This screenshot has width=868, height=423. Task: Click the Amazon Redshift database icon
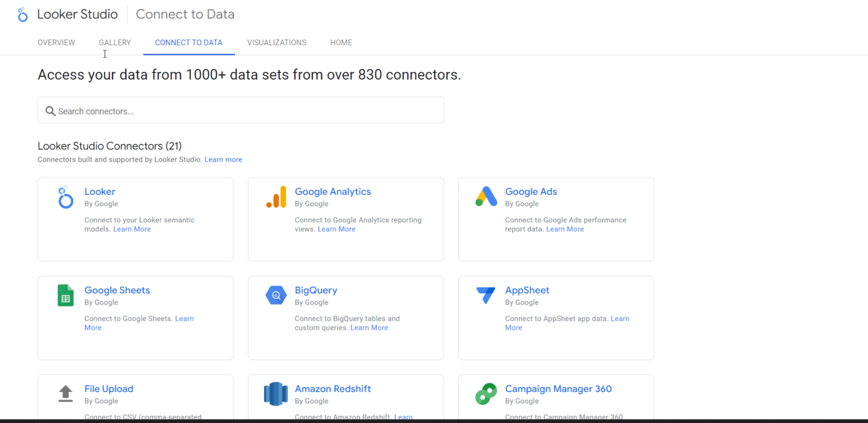click(275, 394)
